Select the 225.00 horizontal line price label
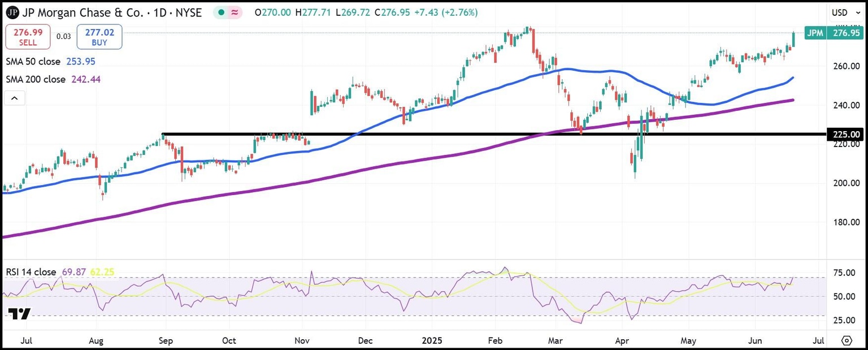 point(846,135)
